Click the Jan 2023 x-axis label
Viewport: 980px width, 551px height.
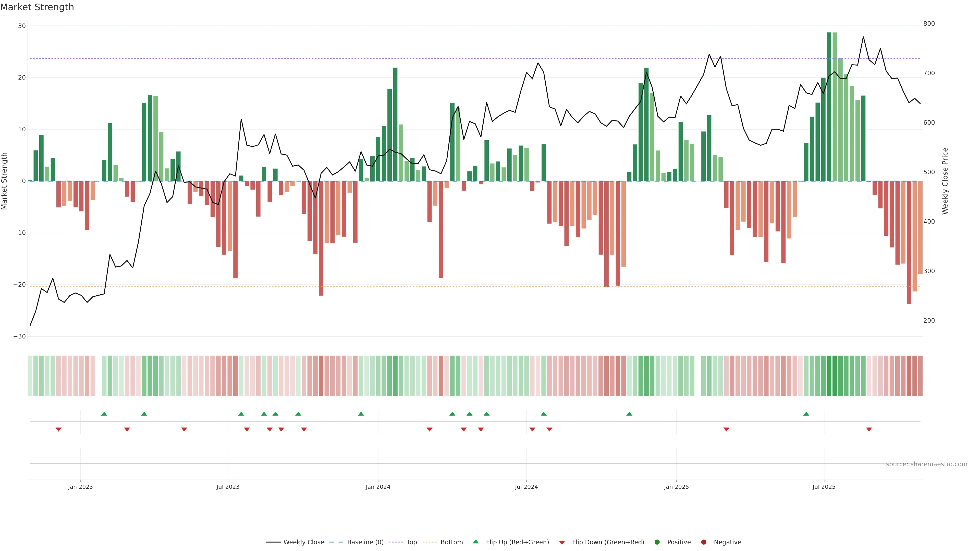pyautogui.click(x=80, y=487)
